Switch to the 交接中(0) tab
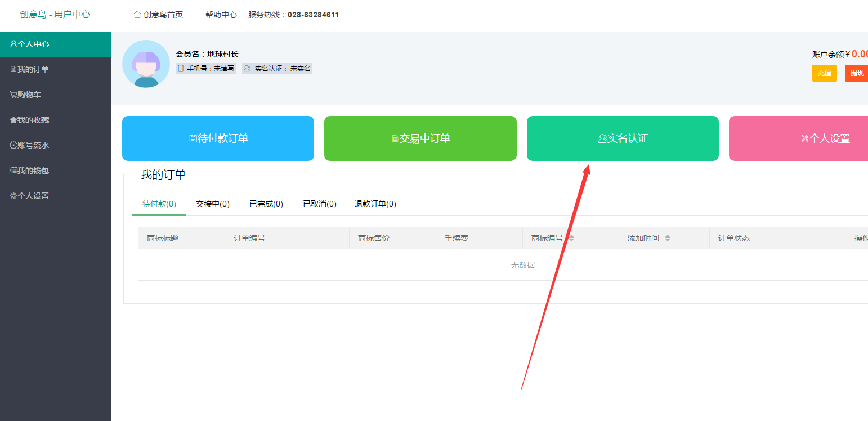 click(x=212, y=204)
